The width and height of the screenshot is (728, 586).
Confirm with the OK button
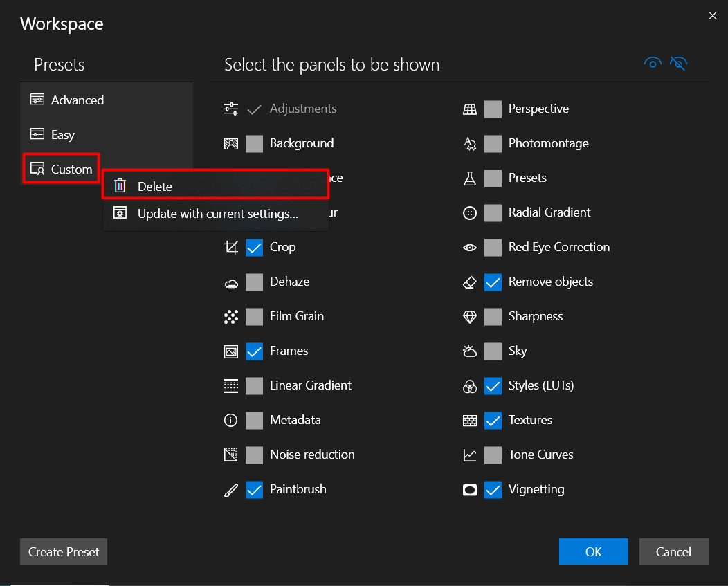pyautogui.click(x=593, y=551)
